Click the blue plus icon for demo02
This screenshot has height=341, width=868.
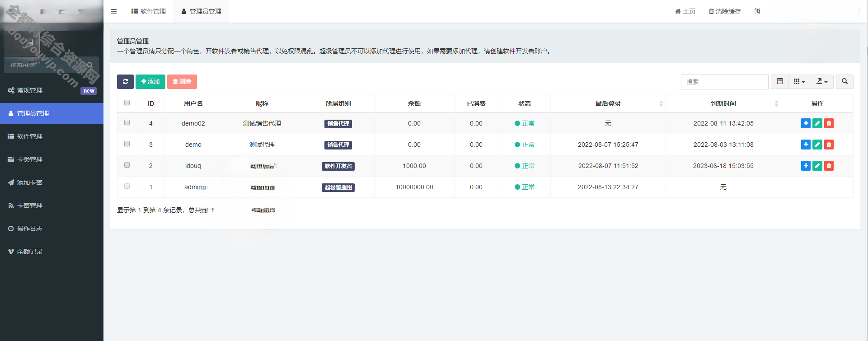[x=806, y=123]
